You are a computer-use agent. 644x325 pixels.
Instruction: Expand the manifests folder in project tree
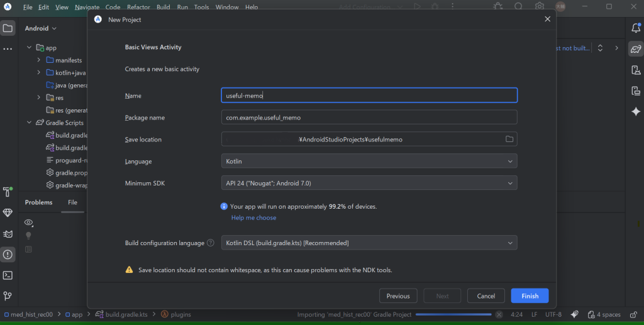coord(39,60)
